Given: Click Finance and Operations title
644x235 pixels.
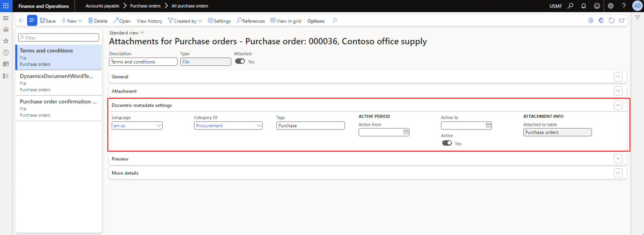Looking at the screenshot, I should coord(44,6).
